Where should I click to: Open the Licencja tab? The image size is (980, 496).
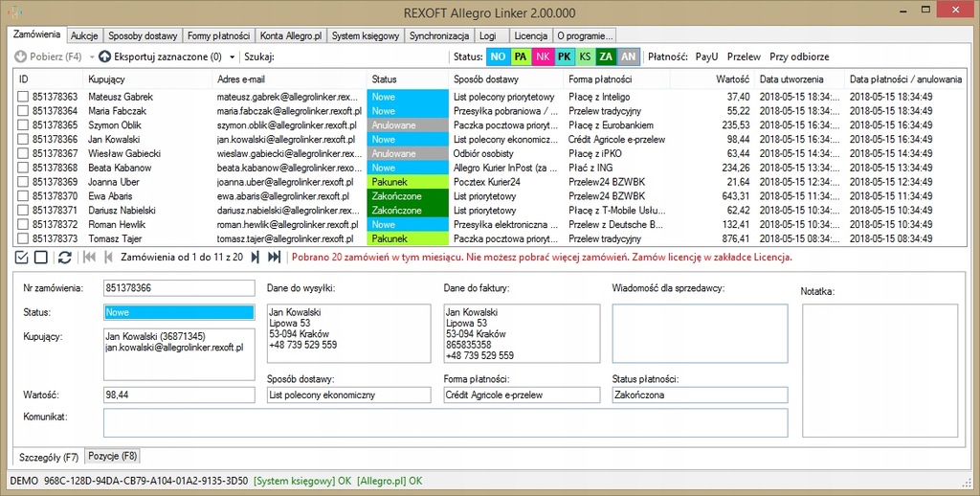coord(531,35)
